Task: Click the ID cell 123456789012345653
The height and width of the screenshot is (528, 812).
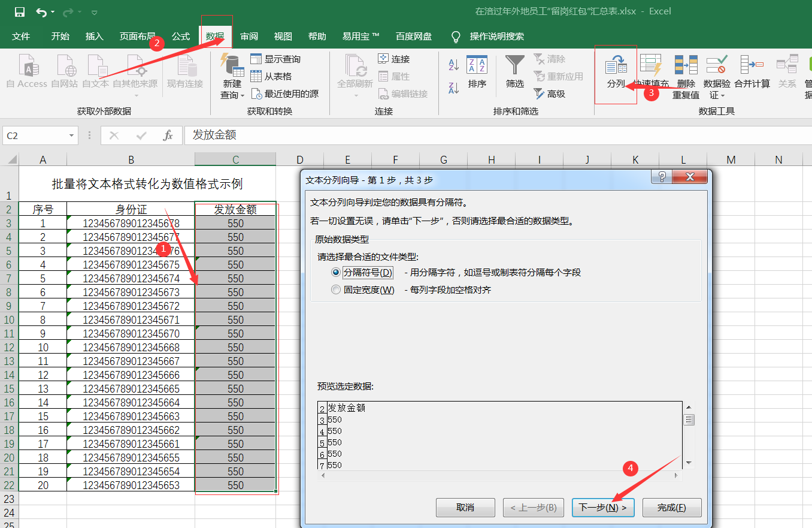Action: click(x=131, y=485)
